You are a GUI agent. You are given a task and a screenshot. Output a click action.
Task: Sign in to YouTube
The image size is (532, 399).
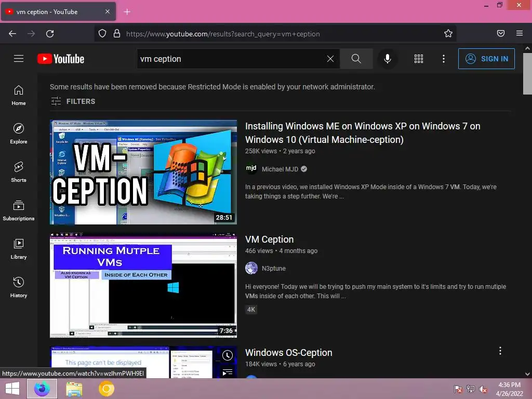pos(486,59)
